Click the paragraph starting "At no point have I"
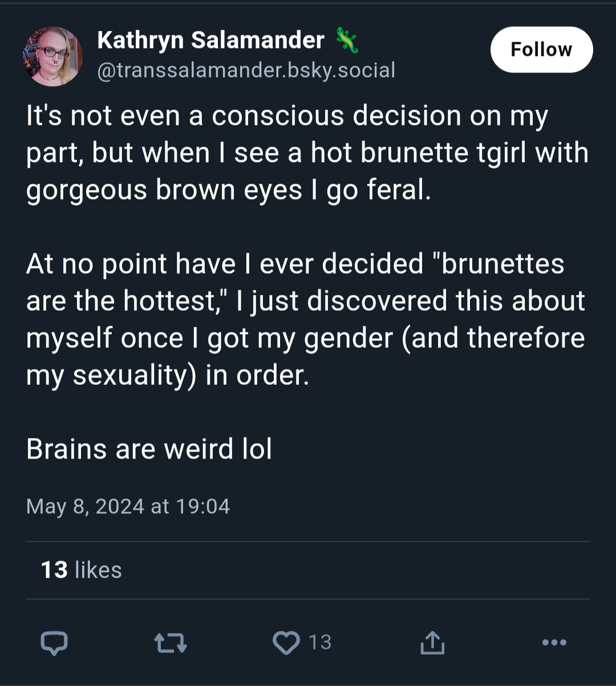The image size is (616, 686). pos(306,319)
